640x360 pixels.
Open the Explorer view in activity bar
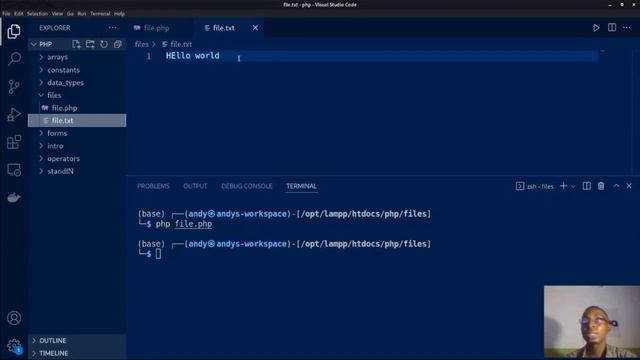14,31
